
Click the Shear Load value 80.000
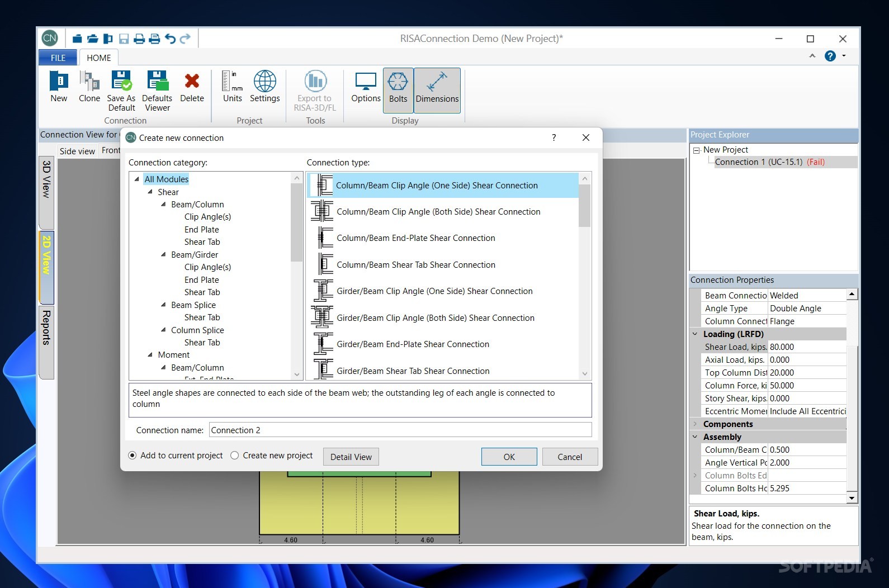tap(807, 347)
